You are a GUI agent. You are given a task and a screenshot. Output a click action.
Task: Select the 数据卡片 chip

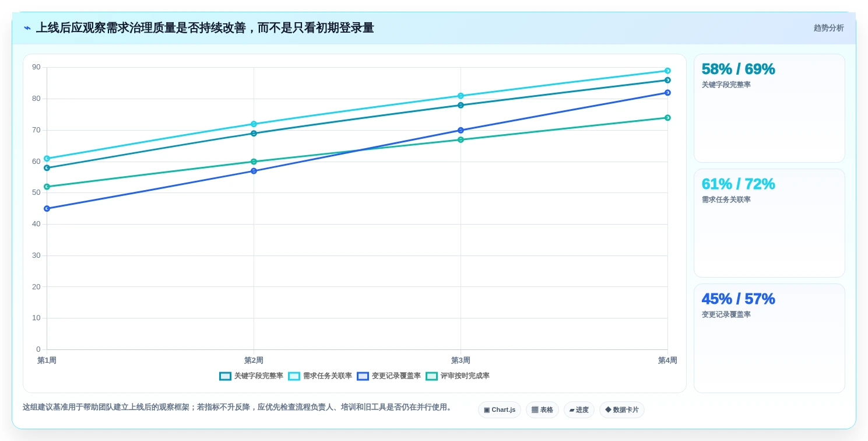tap(622, 410)
